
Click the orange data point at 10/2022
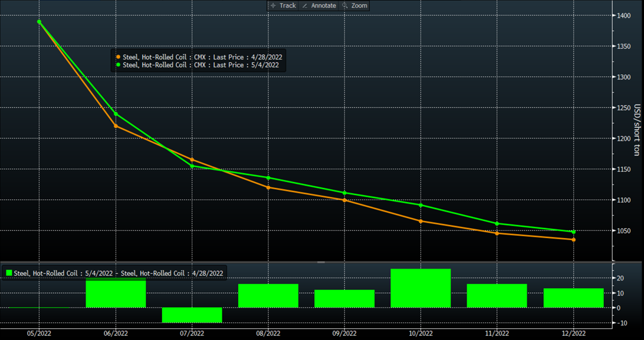420,221
